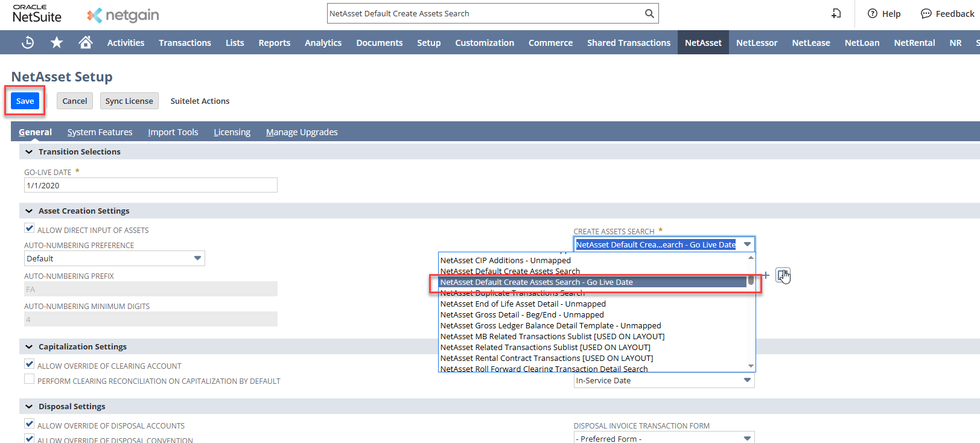Uncheck Allow Direct Input of Assets
980x443 pixels.
click(30, 229)
